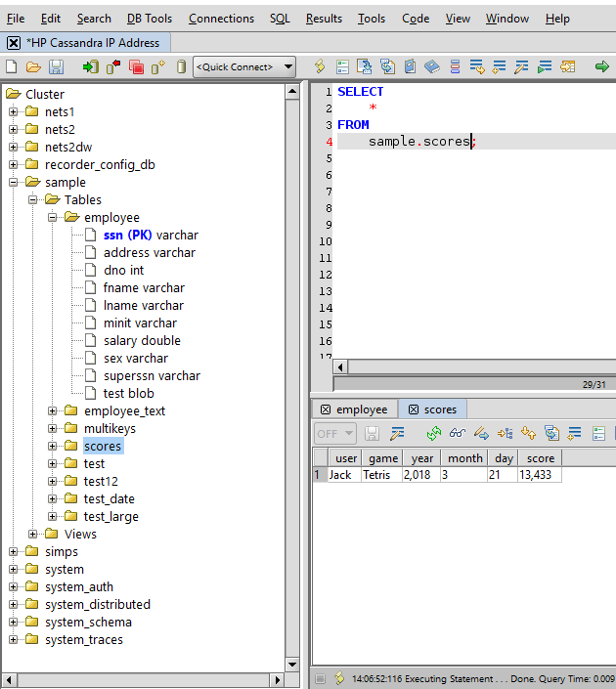Click the disabled save icon in results toolbar
Screen dimensions: 616x689
coord(372,434)
